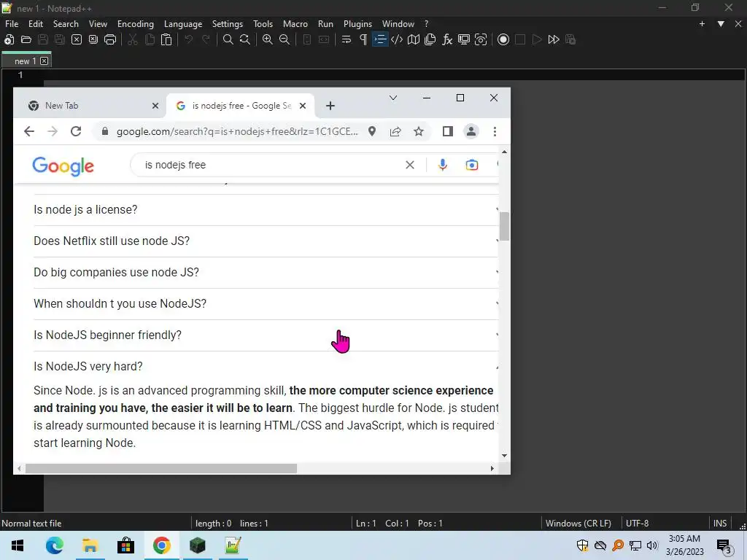Toggle the indent guide toolbar button
The width and height of the screenshot is (747, 560).
380,39
